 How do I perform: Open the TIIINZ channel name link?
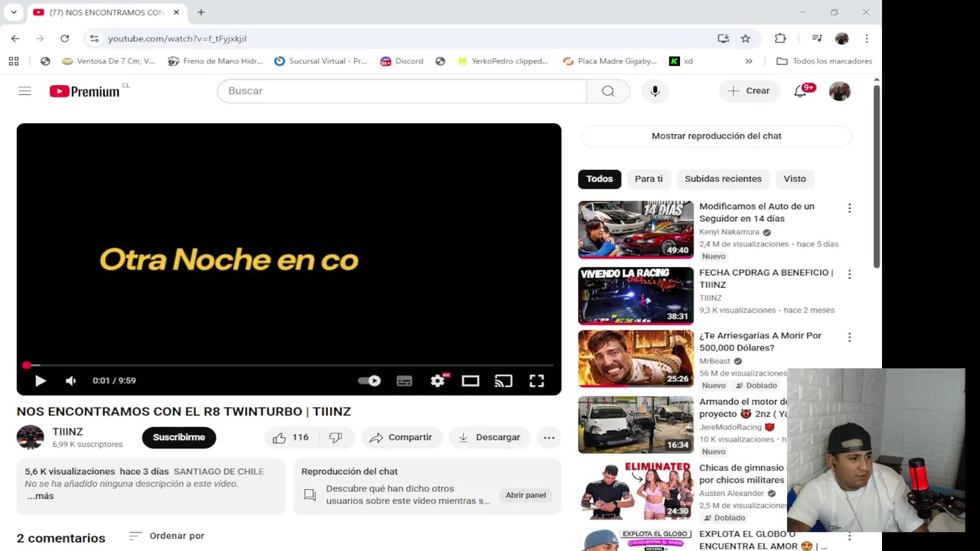pyautogui.click(x=67, y=432)
